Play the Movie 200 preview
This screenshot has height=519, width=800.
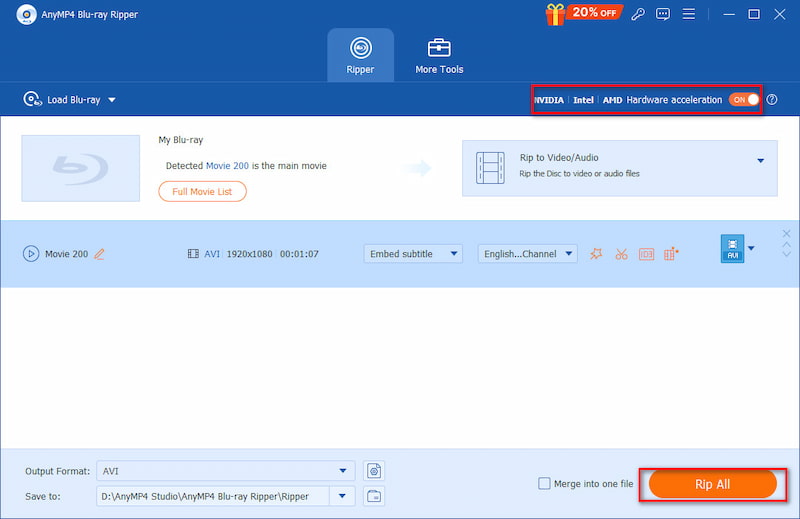coord(31,254)
